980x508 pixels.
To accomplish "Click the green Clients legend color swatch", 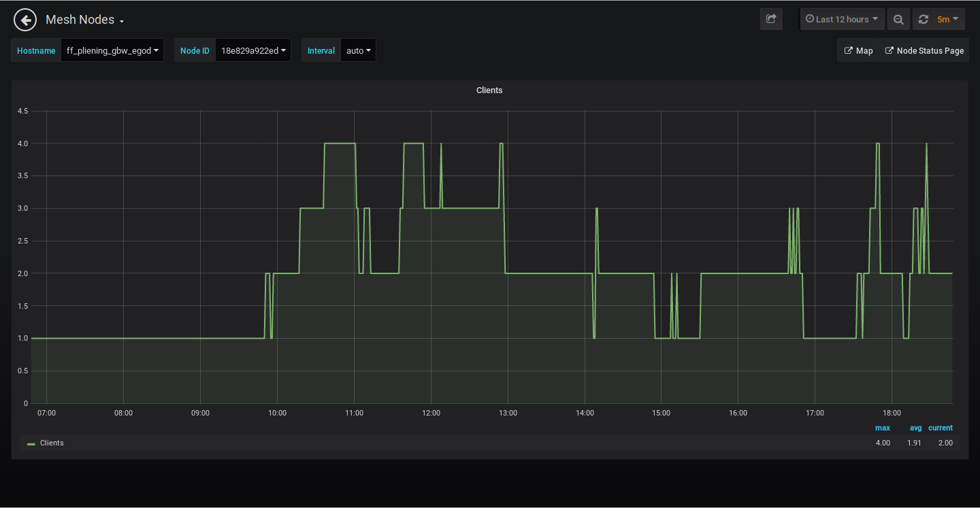I will [31, 443].
